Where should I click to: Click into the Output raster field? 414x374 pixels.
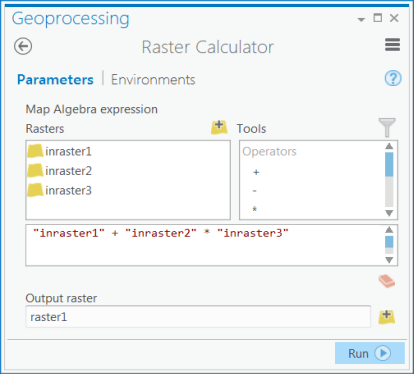pyautogui.click(x=198, y=317)
